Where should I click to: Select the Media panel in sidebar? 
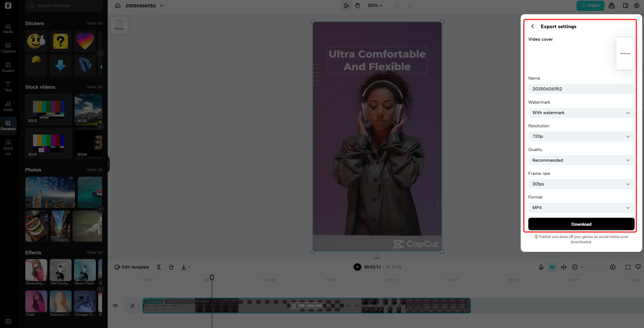(8, 29)
